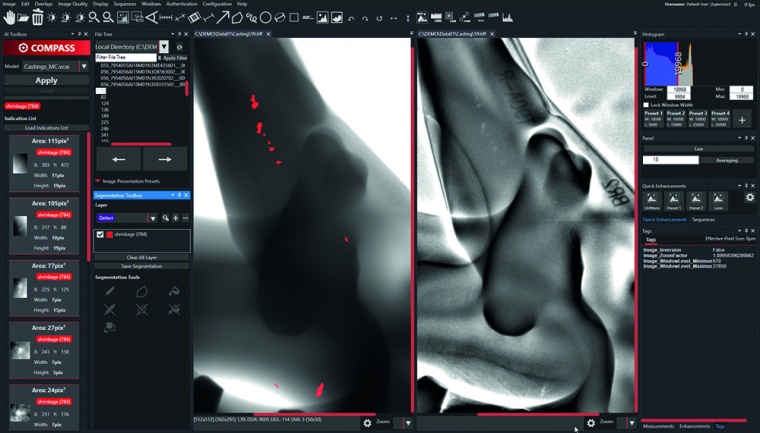
Task: Open file with the folder icon
Action: click(23, 17)
